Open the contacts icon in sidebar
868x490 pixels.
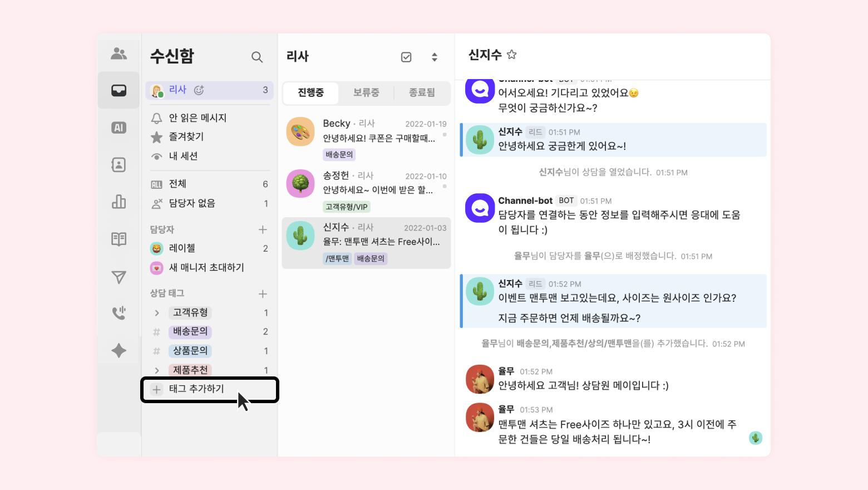pos(119,165)
